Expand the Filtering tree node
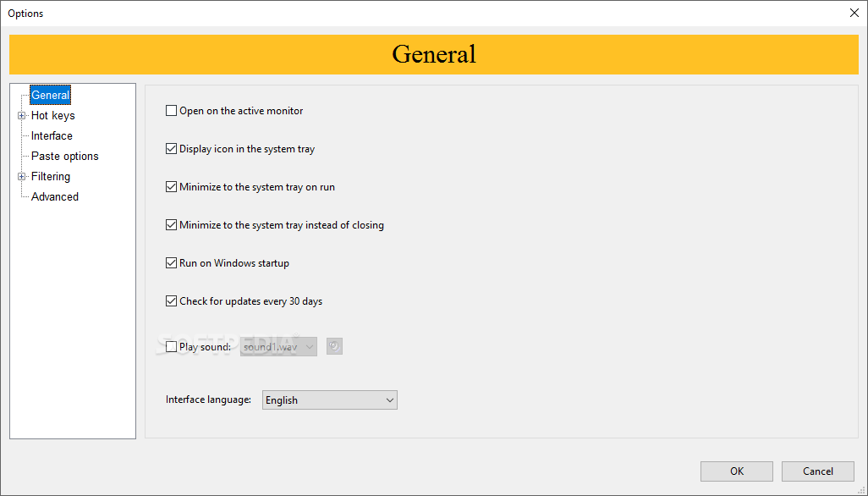Image resolution: width=868 pixels, height=496 pixels. pos(22,177)
